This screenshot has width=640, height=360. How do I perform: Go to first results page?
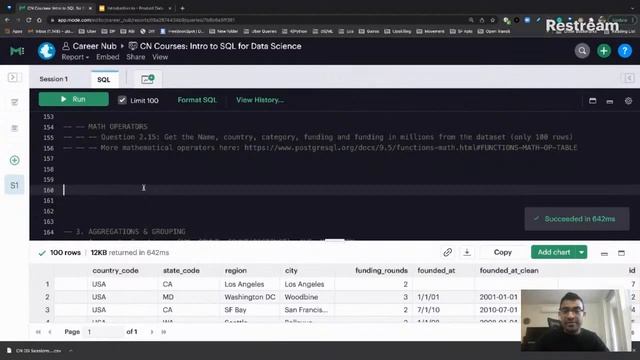pos(38,332)
